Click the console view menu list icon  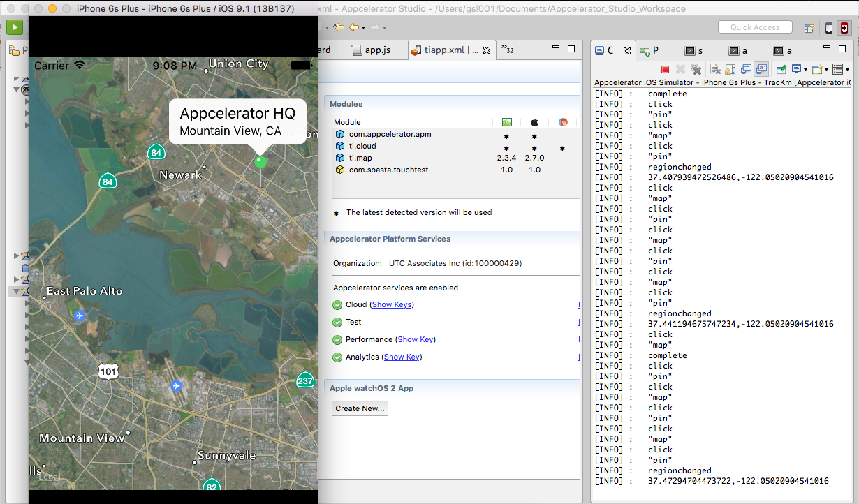tap(837, 69)
